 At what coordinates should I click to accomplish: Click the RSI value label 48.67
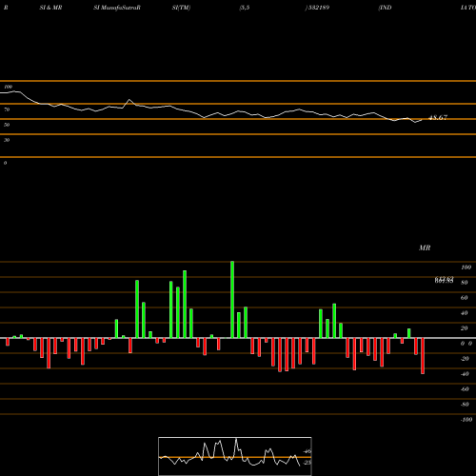pos(438,118)
